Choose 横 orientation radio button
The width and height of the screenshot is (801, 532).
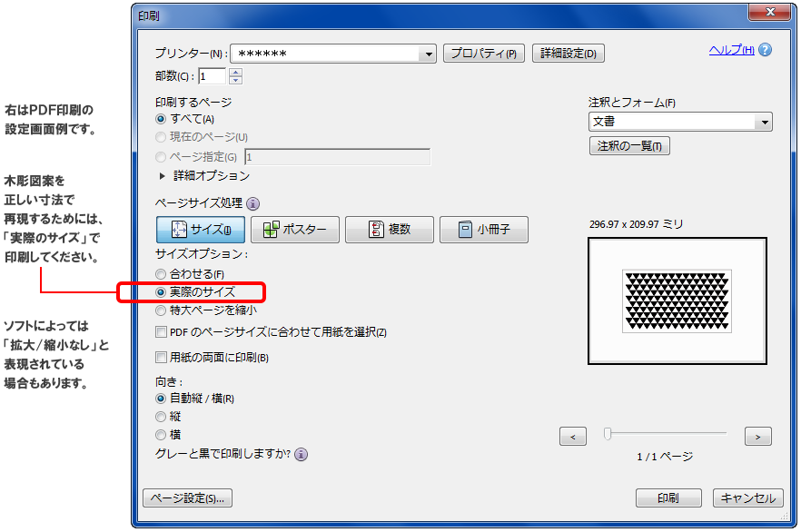(x=162, y=435)
